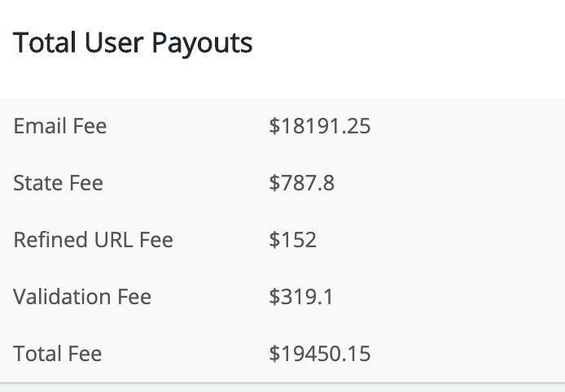The width and height of the screenshot is (565, 392).
Task: Click the word Total in the heading
Action: [x=45, y=43]
